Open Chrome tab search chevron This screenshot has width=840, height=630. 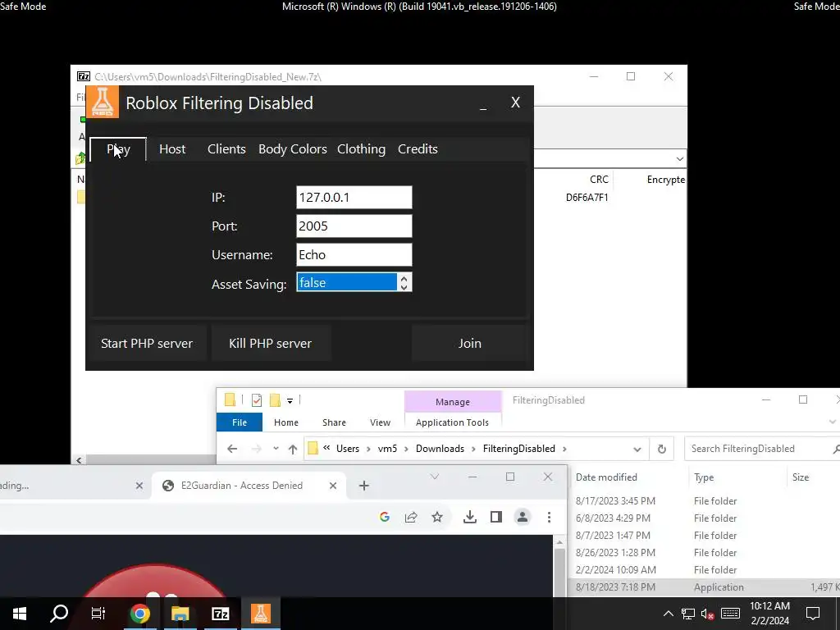click(435, 477)
